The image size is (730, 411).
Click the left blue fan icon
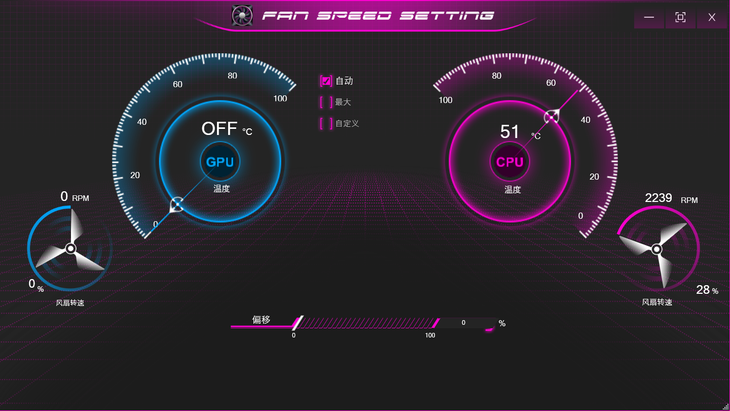[70, 248]
